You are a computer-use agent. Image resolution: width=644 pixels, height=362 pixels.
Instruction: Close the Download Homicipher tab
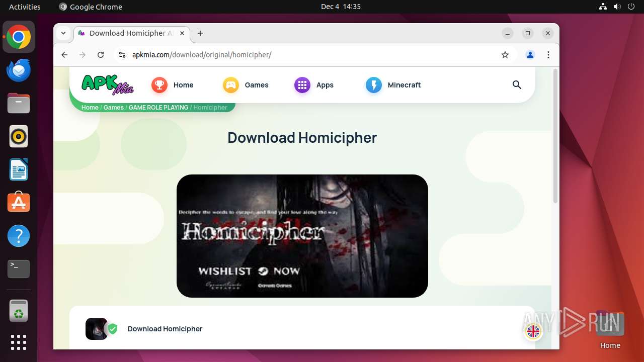tap(182, 33)
